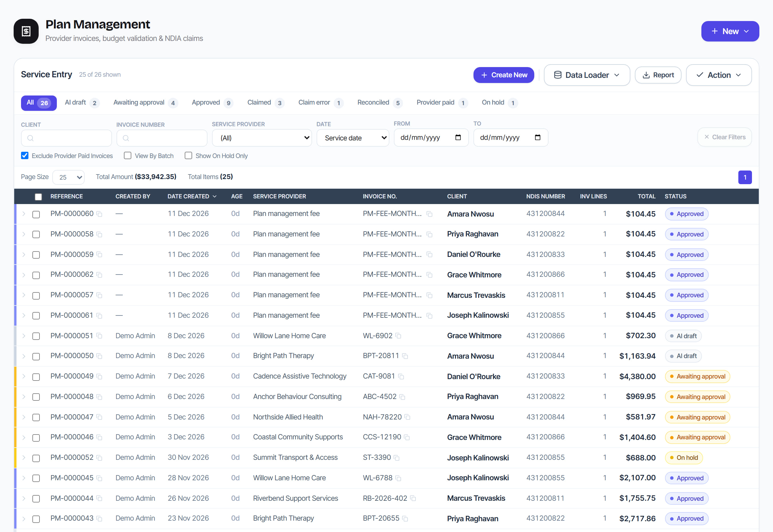Copy invoice number ABC-4502 via copy icon

pos(402,397)
